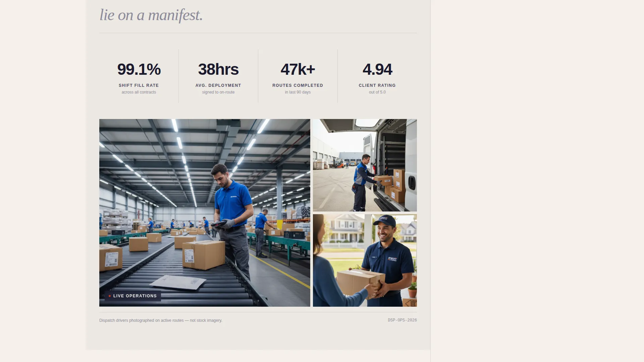The width and height of the screenshot is (644, 362).
Task: Open the van loading photo
Action: tap(365, 165)
